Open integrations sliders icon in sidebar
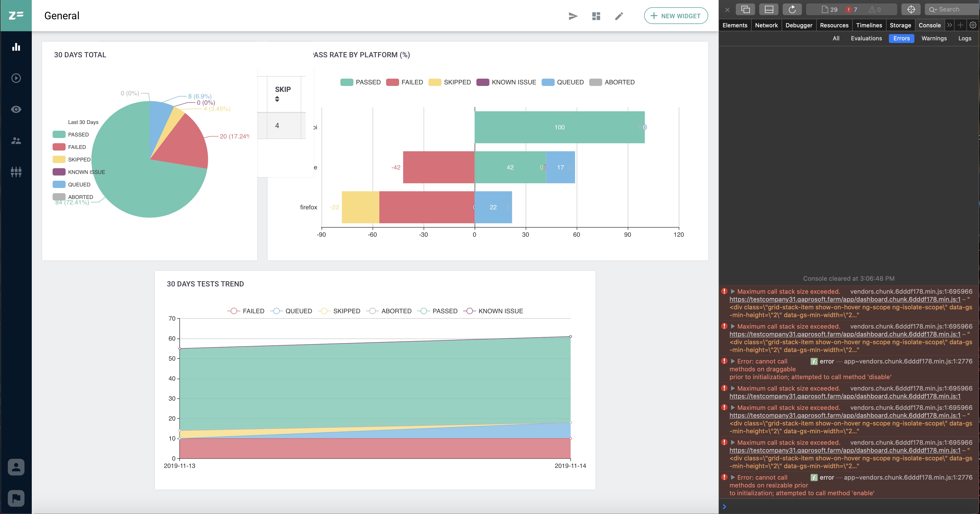 [16, 172]
